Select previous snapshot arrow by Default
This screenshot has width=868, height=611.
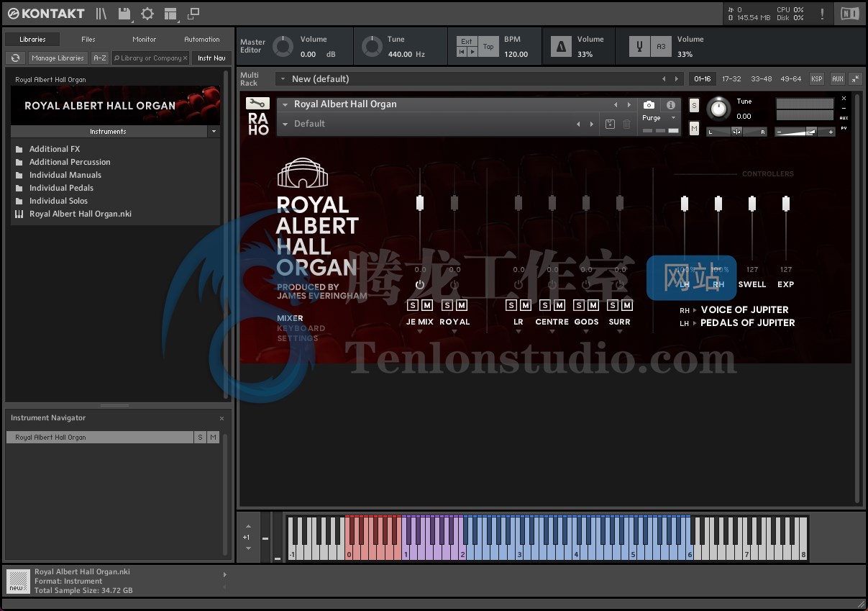pos(578,125)
